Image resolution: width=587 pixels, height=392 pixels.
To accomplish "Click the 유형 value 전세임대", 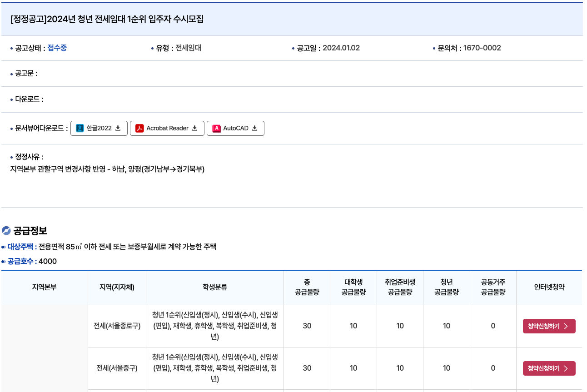I will [188, 48].
